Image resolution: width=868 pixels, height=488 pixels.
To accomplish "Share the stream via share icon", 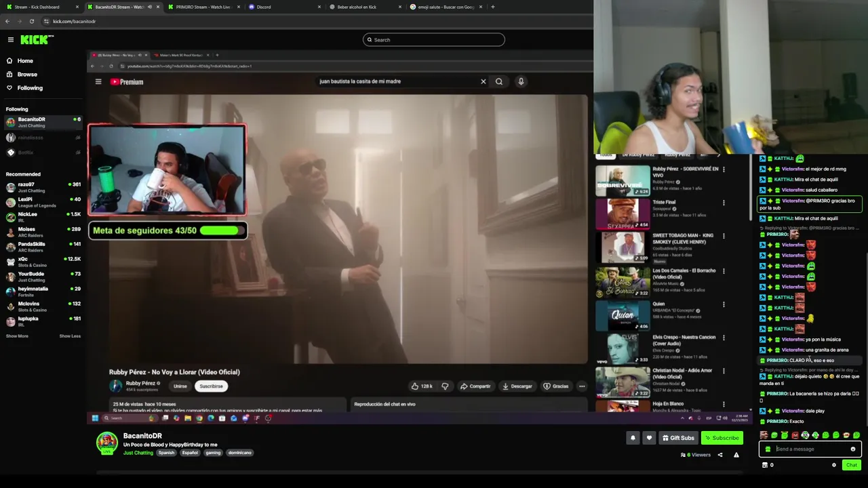I will point(720,455).
